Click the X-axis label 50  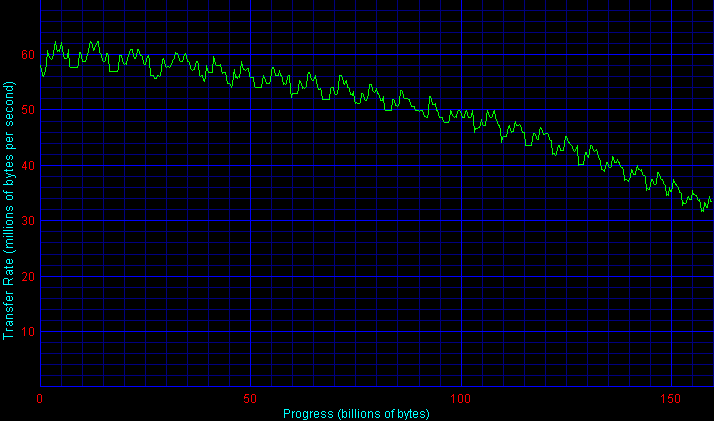click(250, 399)
